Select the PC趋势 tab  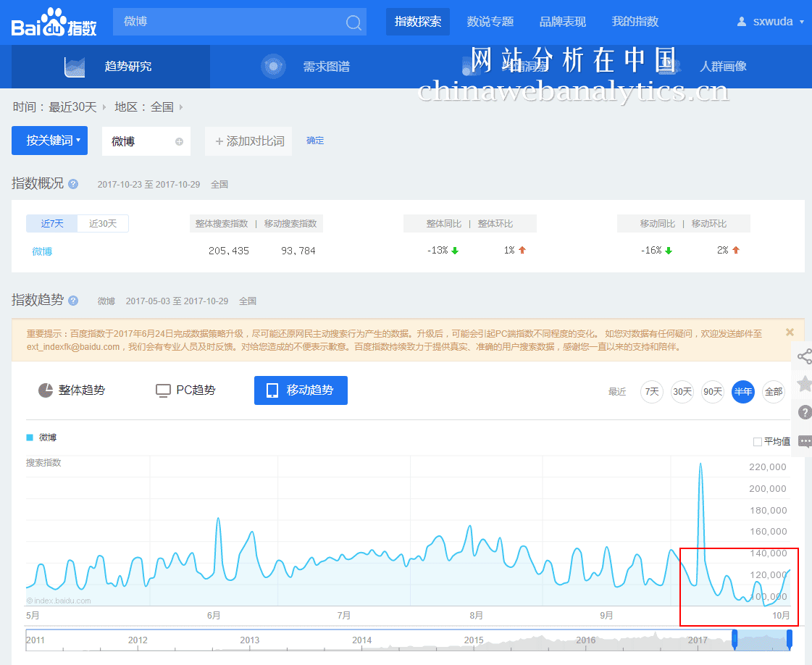tap(186, 390)
